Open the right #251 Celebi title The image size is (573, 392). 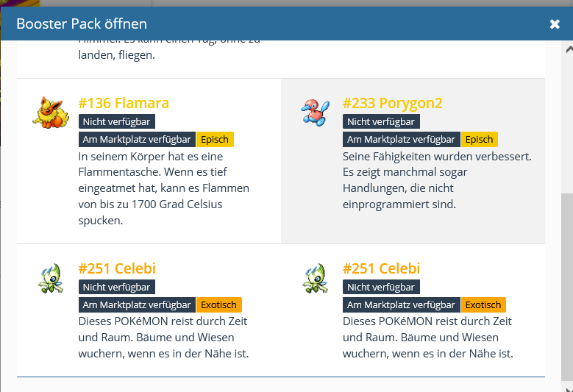click(381, 268)
